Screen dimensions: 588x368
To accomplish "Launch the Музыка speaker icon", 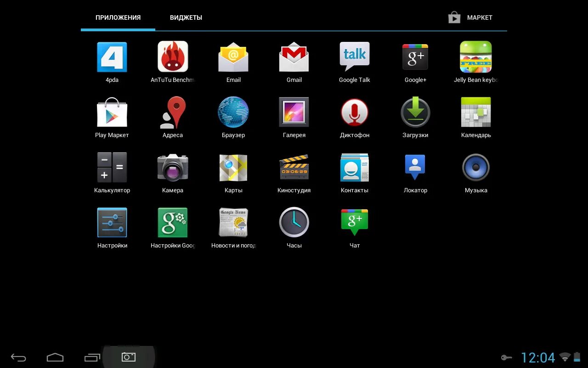I will (476, 167).
